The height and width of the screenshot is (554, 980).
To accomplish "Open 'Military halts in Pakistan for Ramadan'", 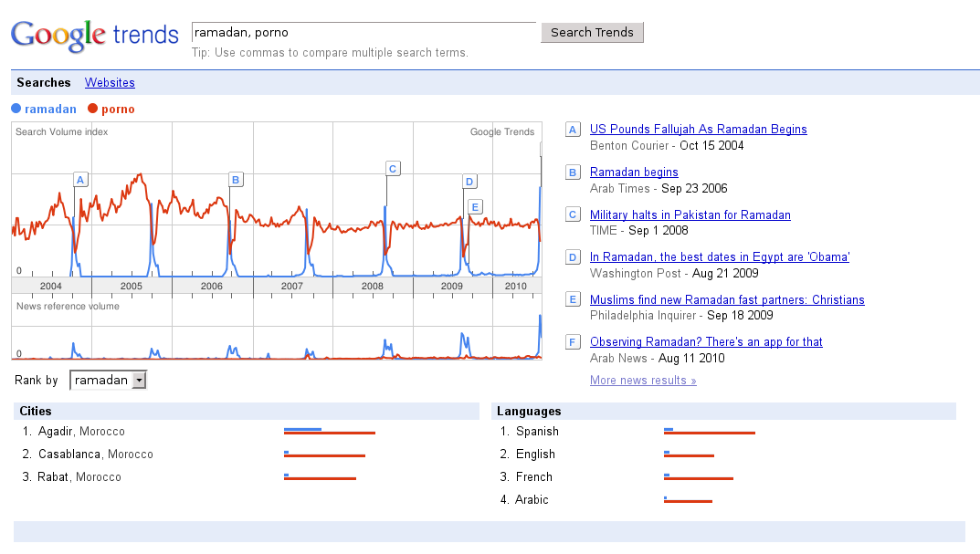I will point(690,214).
